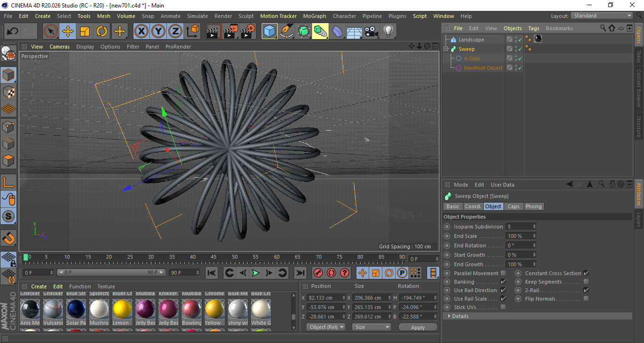Open the timeline film strip icon
The width and height of the screenshot is (644, 343).
433,273
